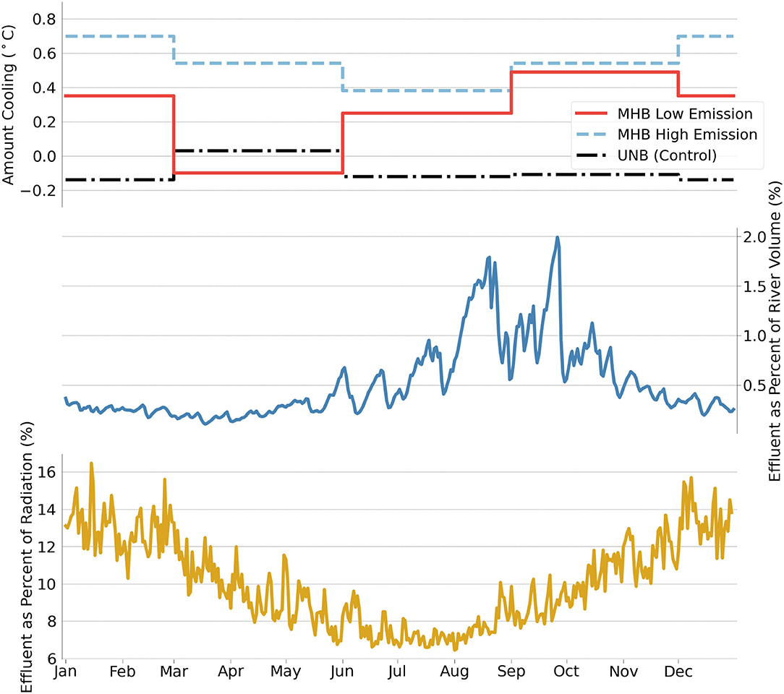Click the black dash-dot legend line sample
The width and height of the screenshot is (784, 694).
click(x=591, y=155)
